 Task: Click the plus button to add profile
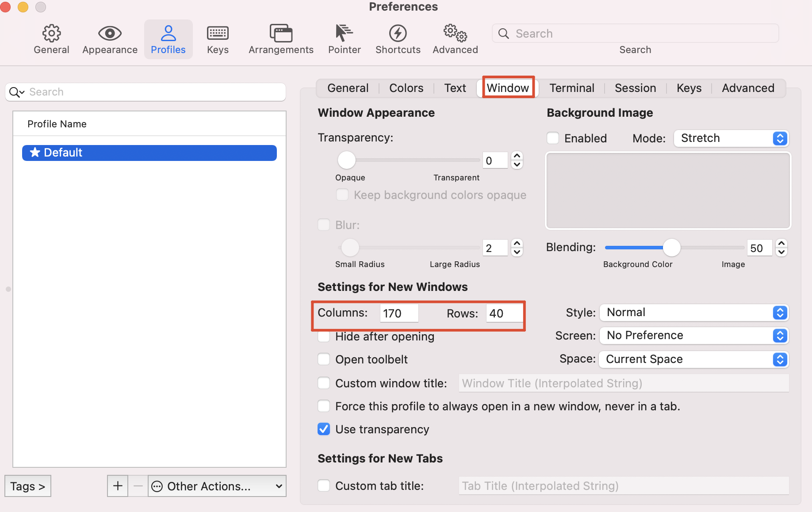coord(118,486)
